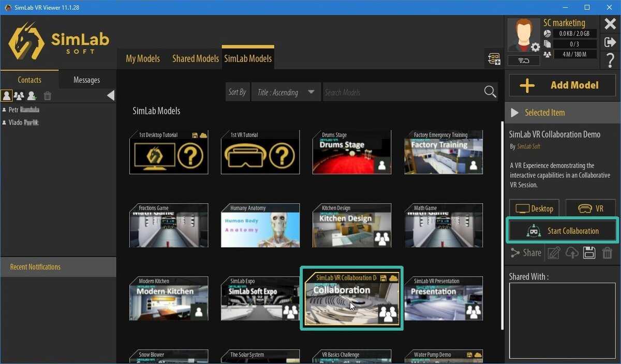Launch the model in VR mode
This screenshot has width=621, height=364.
pyautogui.click(x=592, y=209)
